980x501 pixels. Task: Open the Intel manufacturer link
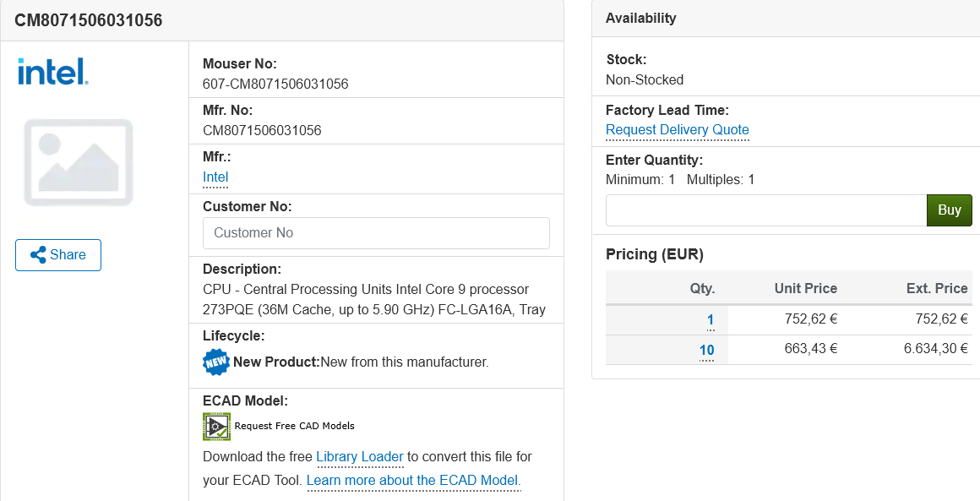pos(215,177)
